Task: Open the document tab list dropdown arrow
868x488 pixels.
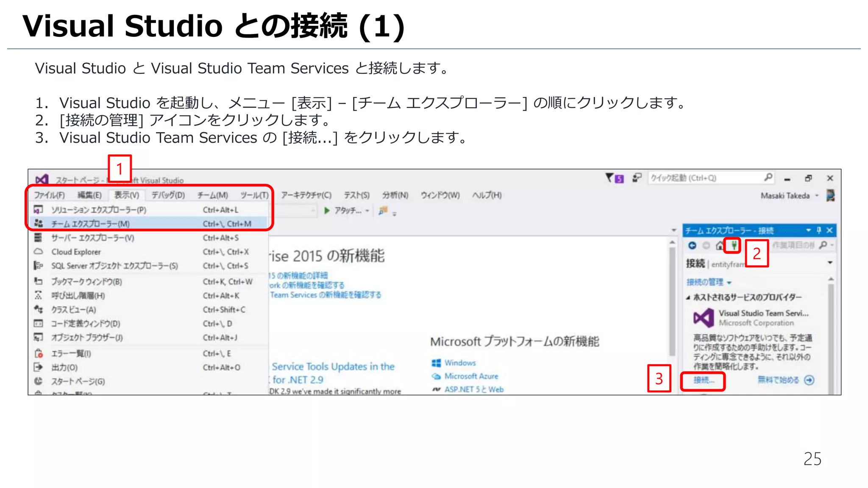Action: pos(673,230)
